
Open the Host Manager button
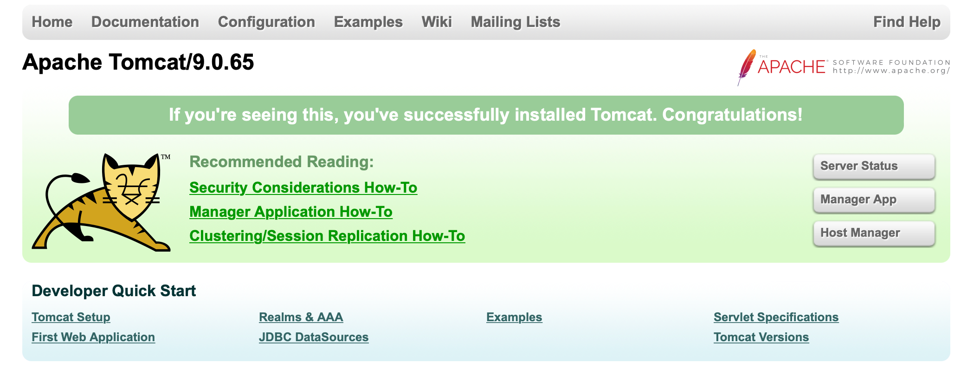pos(874,233)
